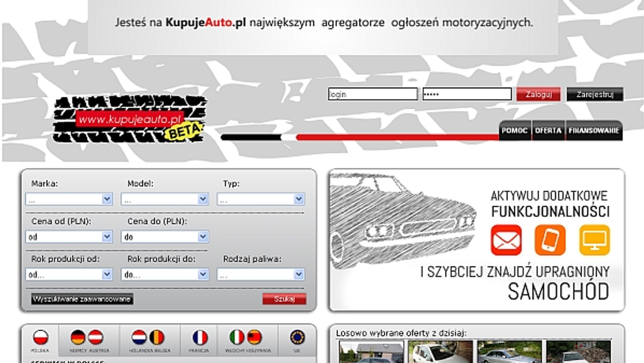Expand the Cena od (PLN) dropdown
644x363 pixels.
(69, 237)
